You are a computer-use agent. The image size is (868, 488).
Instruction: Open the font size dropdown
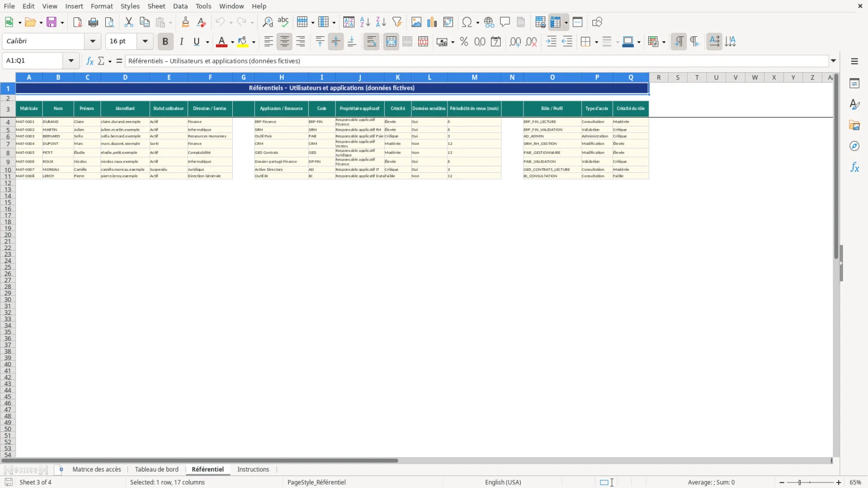[x=145, y=41]
